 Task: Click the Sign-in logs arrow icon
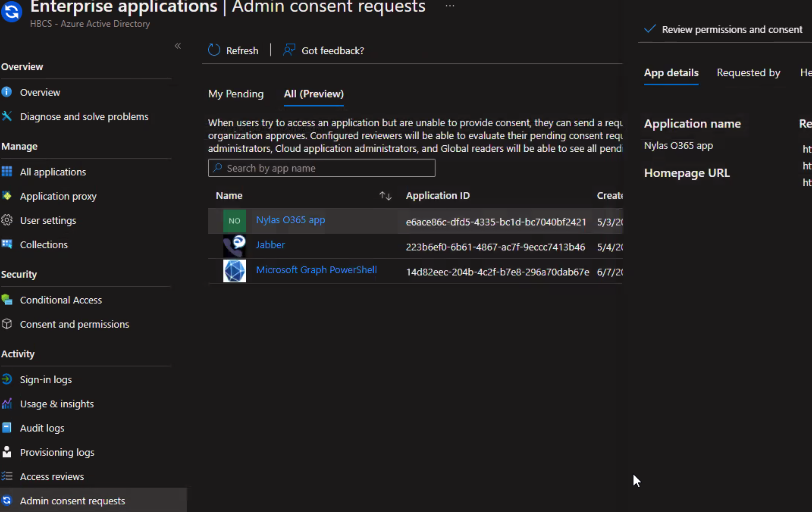tap(6, 379)
